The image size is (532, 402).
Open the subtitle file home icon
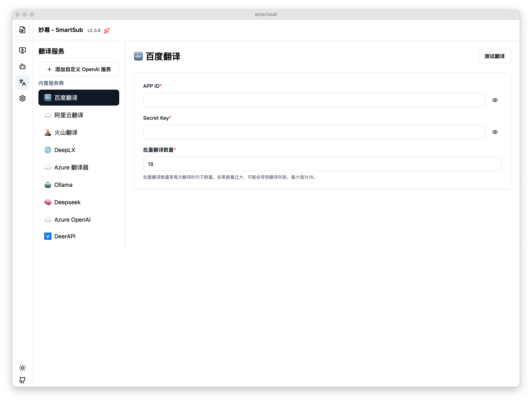coord(22,30)
